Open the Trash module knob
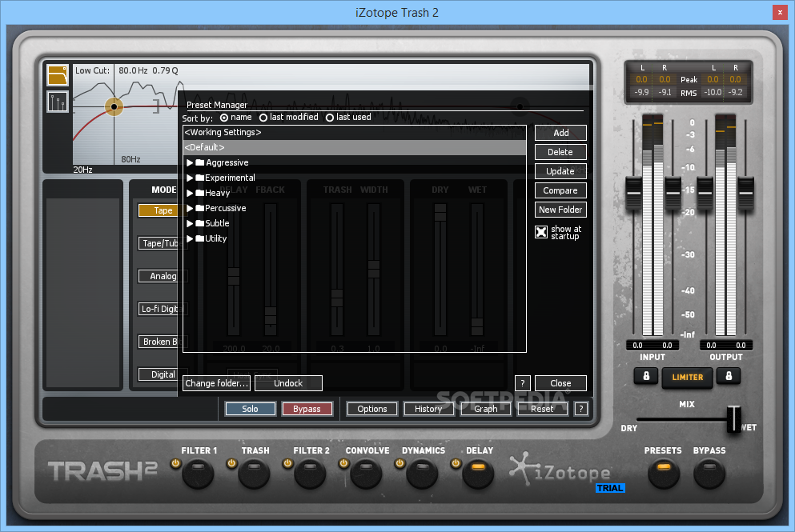The image size is (795, 532). point(254,474)
